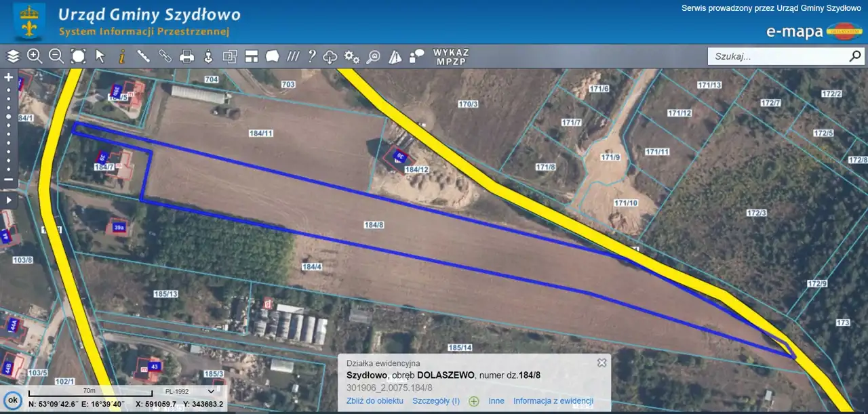The width and height of the screenshot is (868, 414).
Task: Click the question mark help icon
Action: [312, 56]
